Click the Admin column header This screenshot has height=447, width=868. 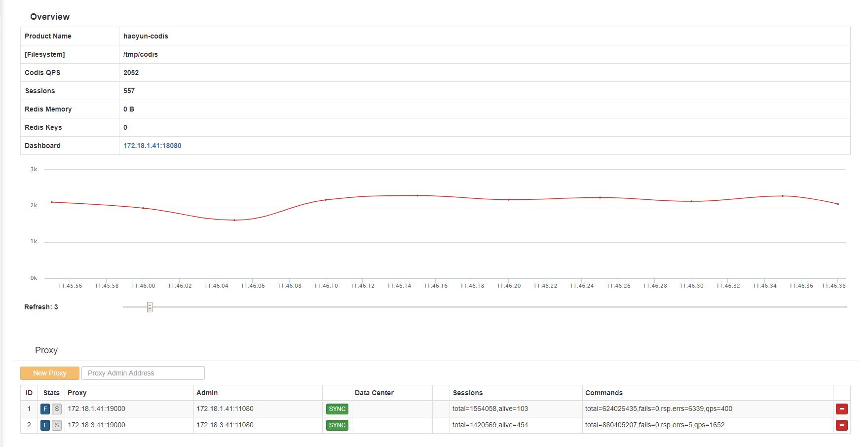207,393
